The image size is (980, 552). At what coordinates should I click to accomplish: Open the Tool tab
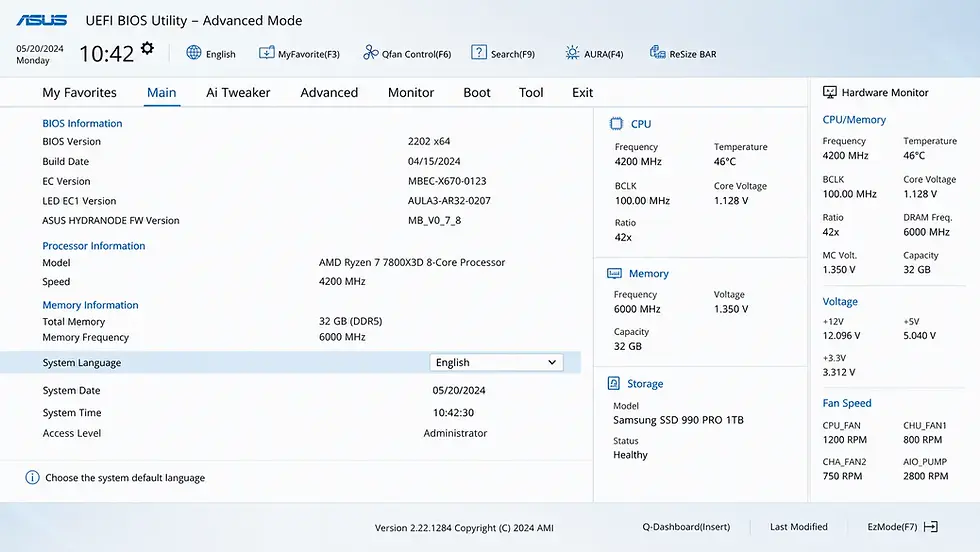tap(531, 93)
